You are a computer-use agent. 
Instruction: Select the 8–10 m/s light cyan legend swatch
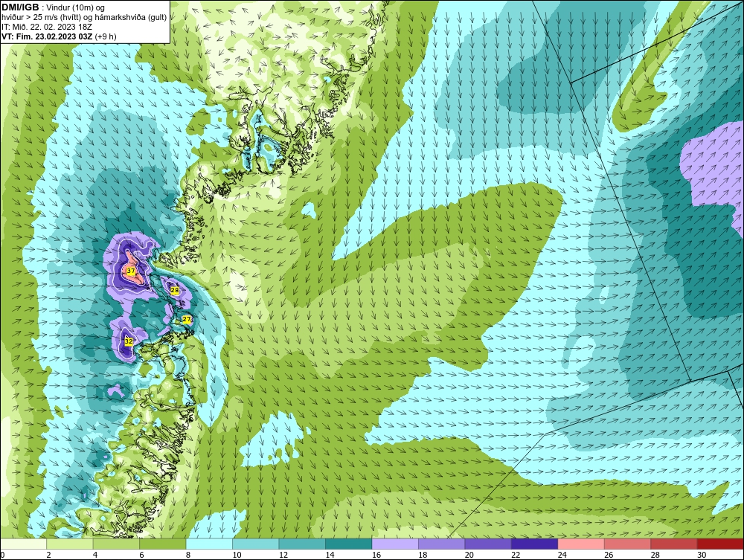coord(209,544)
